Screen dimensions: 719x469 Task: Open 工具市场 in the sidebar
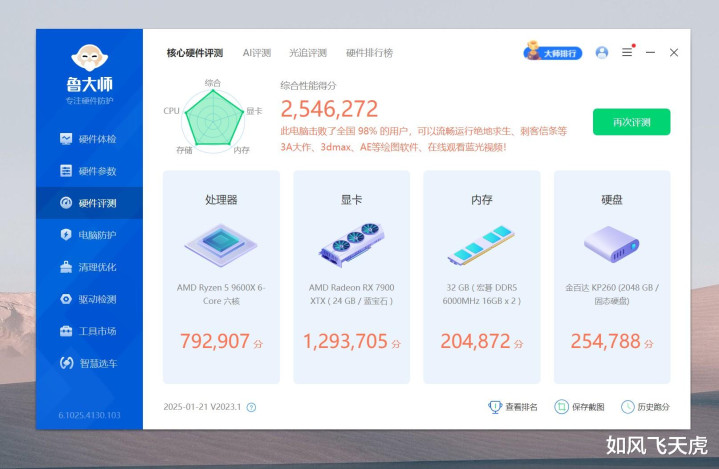click(x=89, y=331)
